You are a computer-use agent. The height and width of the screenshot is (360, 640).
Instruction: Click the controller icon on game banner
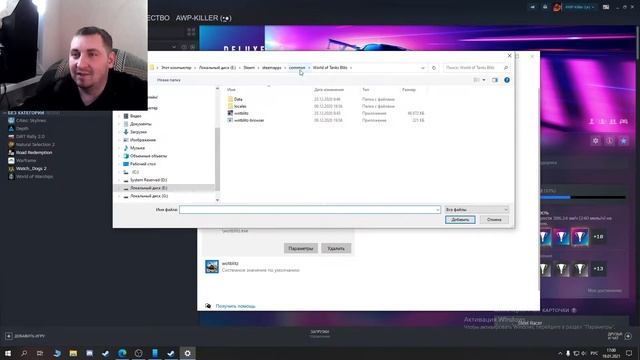point(623,122)
